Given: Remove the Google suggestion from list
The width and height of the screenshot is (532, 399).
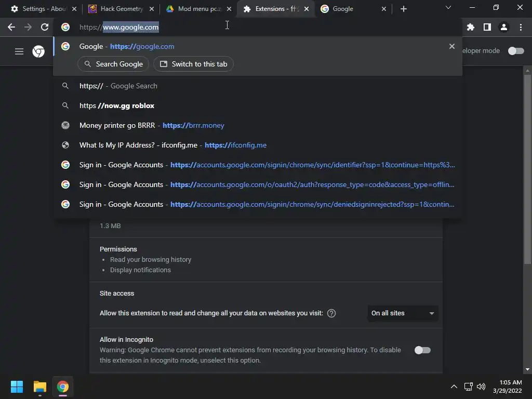Looking at the screenshot, I should pos(452,46).
